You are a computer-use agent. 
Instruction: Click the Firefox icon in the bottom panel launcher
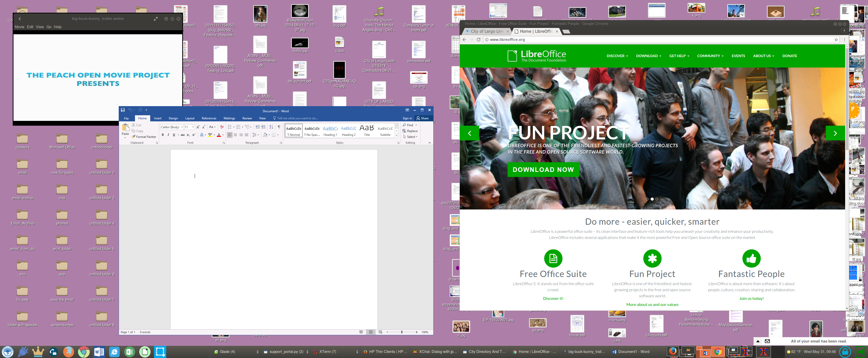[x=68, y=352]
